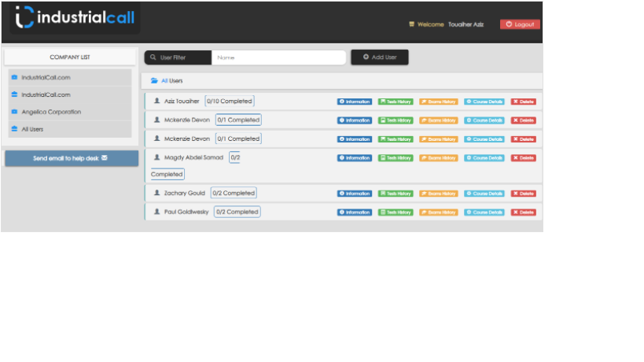Click the Touaiher Aziz username in header

click(x=466, y=24)
